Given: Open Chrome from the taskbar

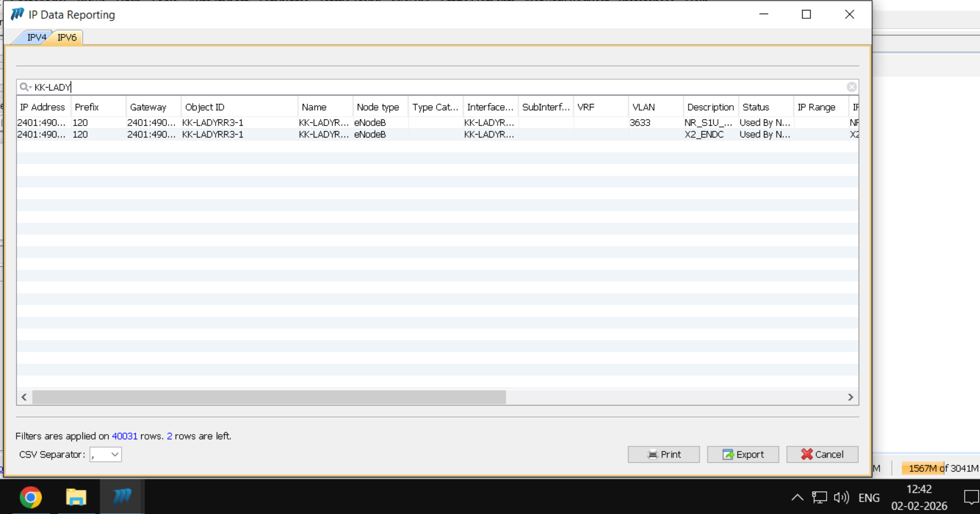Looking at the screenshot, I should pyautogui.click(x=31, y=497).
